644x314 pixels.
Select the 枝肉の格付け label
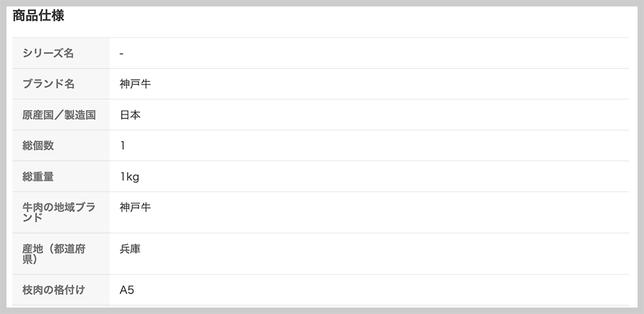(54, 290)
